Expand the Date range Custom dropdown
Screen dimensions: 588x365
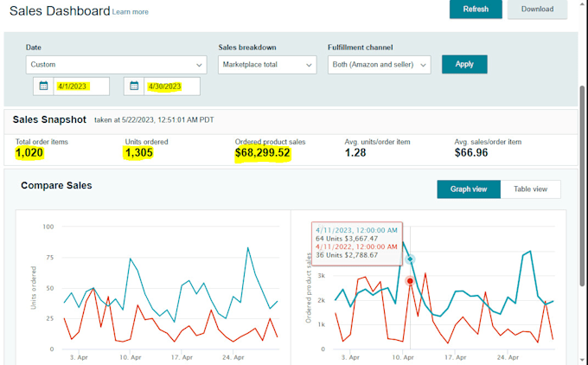tap(116, 65)
